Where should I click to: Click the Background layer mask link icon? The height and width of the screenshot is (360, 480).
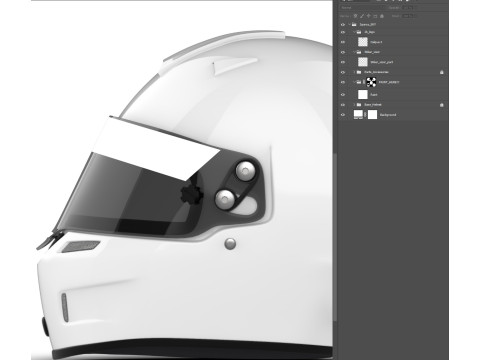pyautogui.click(x=365, y=115)
